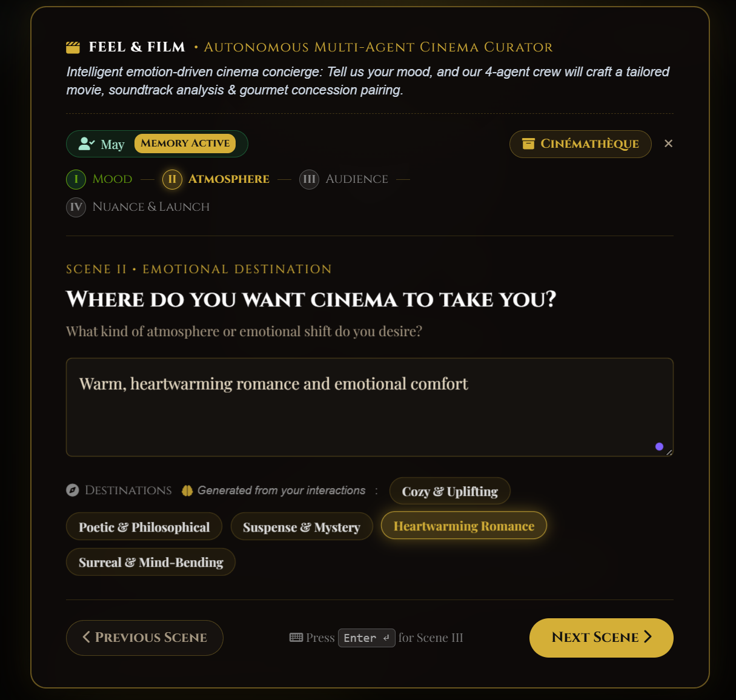Screen dimensions: 736x700
Task: Click the Memory Active badge
Action: pyautogui.click(x=185, y=144)
